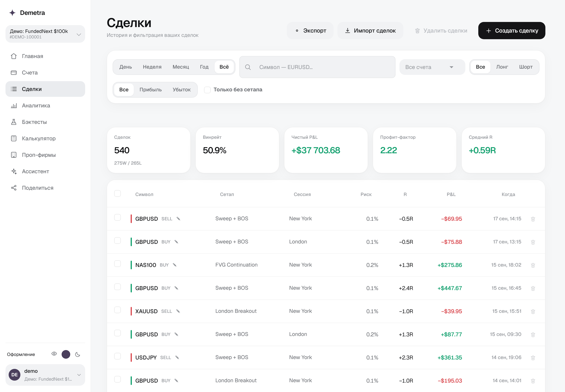Click edit pencil on XAUUSD SELL trade
The image size is (565, 392).
(178, 311)
